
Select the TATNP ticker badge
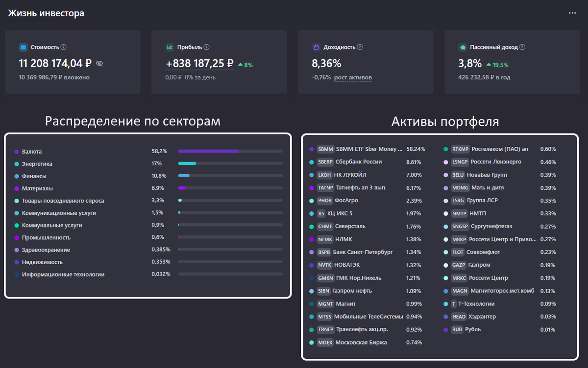tap(325, 187)
